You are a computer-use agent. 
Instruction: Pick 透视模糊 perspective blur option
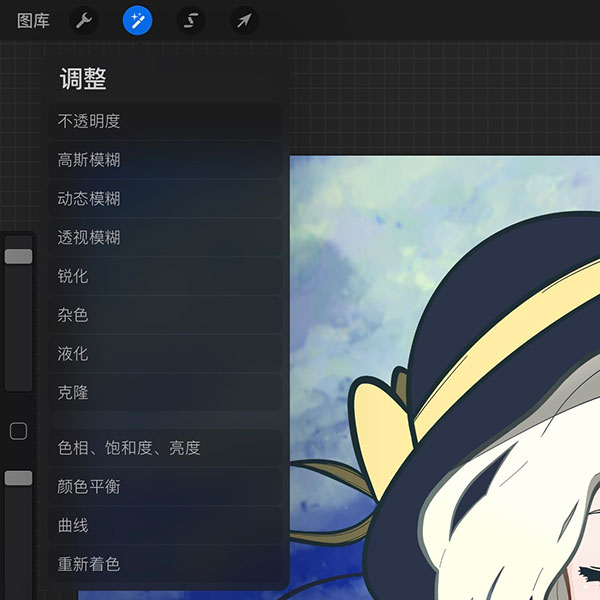point(165,238)
